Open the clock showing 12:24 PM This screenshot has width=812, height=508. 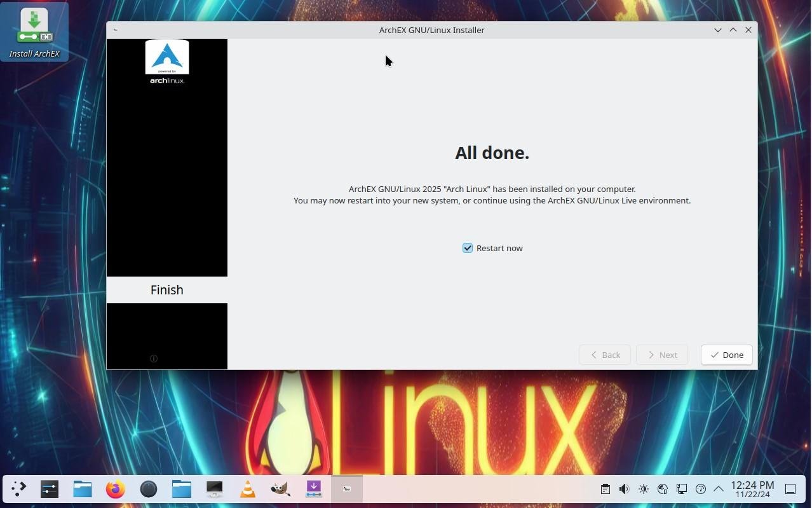752,489
